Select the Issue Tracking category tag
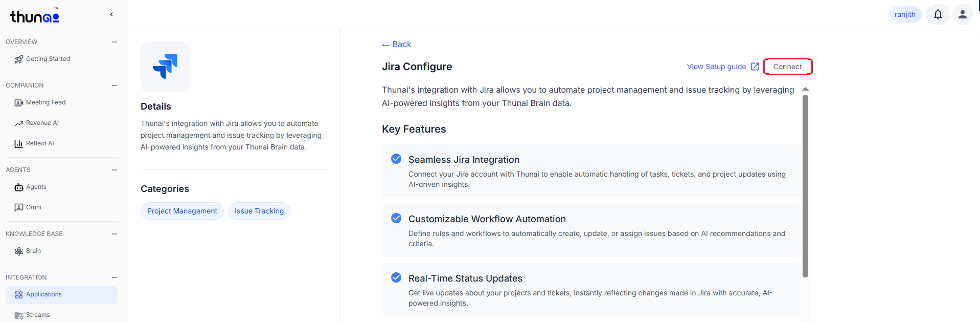 pyautogui.click(x=259, y=211)
